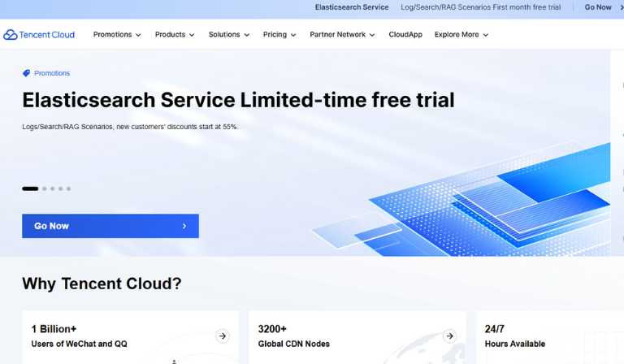Open the arrow on 1 Billion+ card
The width and height of the screenshot is (624, 364).
click(223, 336)
